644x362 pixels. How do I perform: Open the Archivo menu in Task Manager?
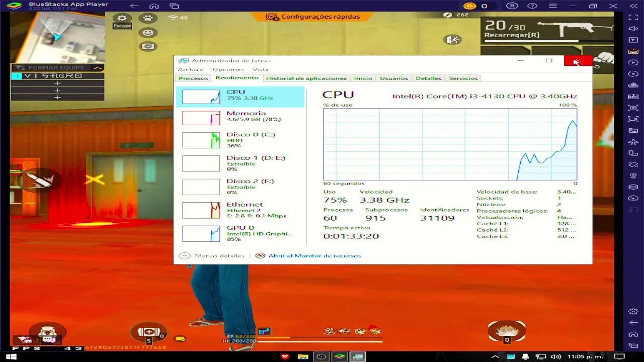pyautogui.click(x=190, y=69)
